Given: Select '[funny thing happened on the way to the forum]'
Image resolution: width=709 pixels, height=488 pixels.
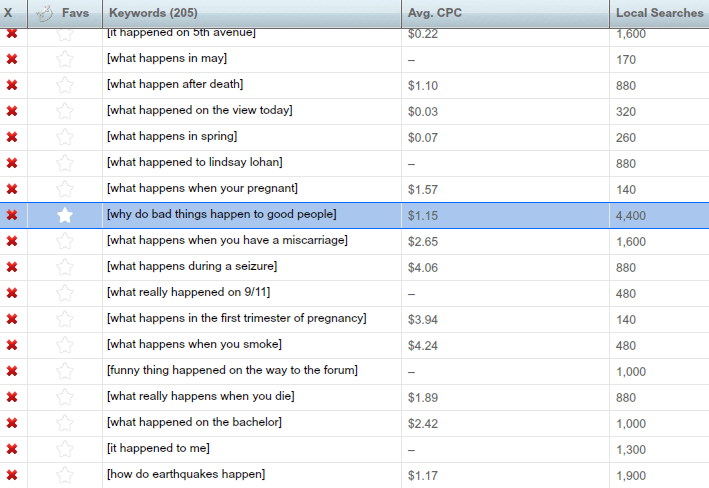Looking at the screenshot, I should [232, 370].
